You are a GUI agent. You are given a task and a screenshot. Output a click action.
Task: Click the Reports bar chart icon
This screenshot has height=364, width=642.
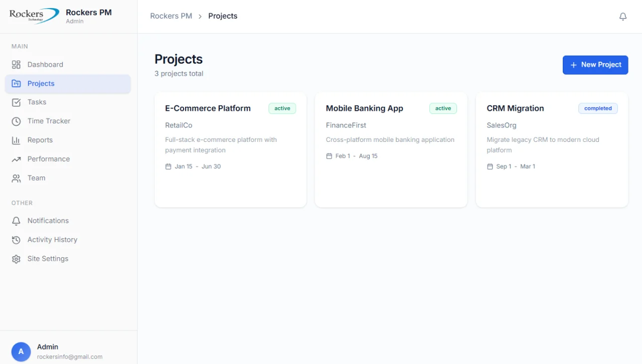pyautogui.click(x=16, y=140)
